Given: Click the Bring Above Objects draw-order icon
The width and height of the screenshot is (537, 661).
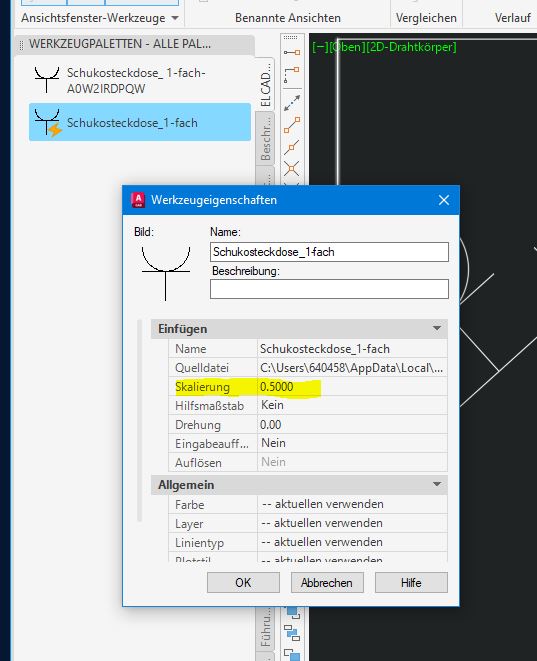Looking at the screenshot, I should 292,632.
